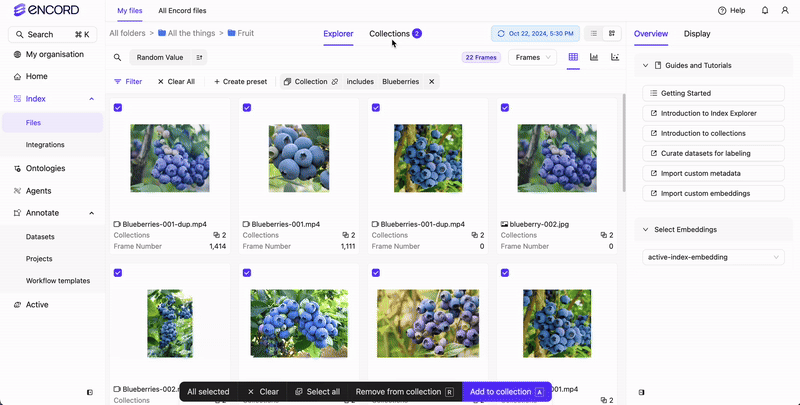Collapse the Annotate section chevron
800x405 pixels.
(92, 213)
